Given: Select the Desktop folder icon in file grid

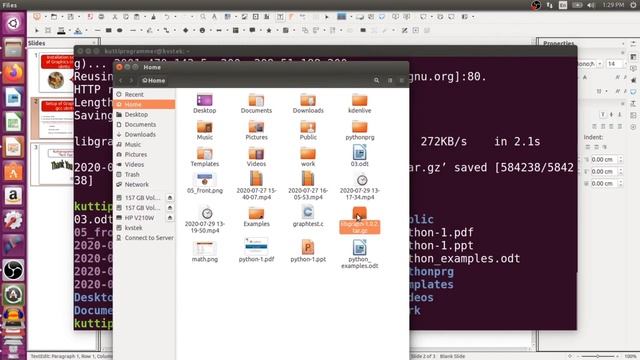Looking at the screenshot, I should point(204,103).
